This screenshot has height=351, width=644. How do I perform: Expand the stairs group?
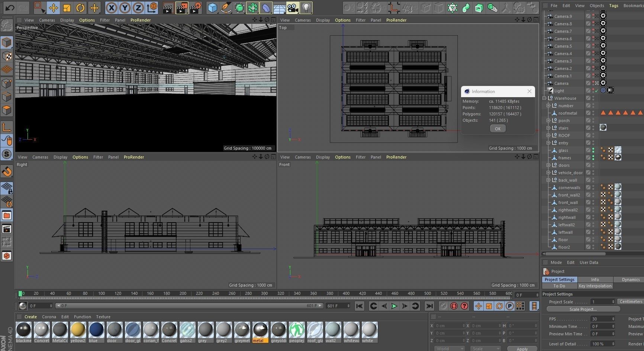pos(548,128)
